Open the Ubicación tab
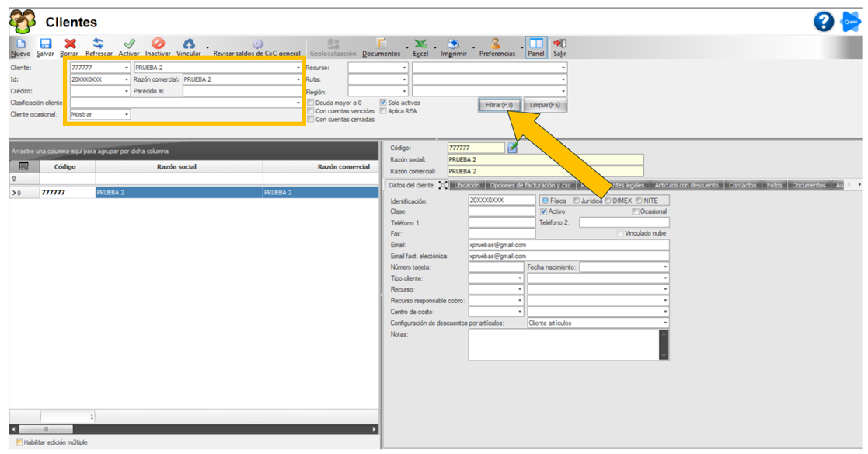The image size is (868, 454). pos(466,185)
